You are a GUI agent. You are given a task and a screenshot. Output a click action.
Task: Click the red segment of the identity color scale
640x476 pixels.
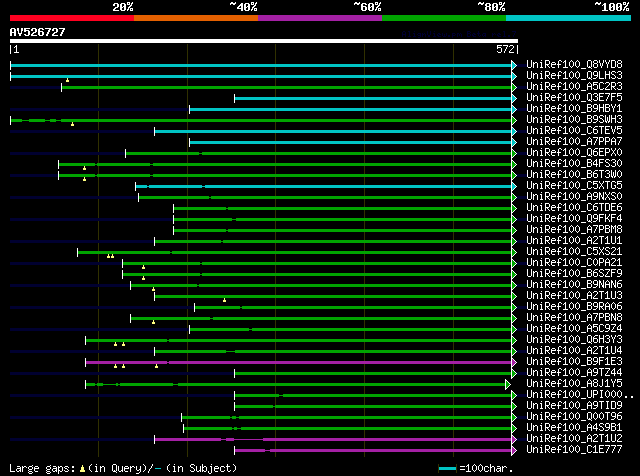pyautogui.click(x=72, y=18)
